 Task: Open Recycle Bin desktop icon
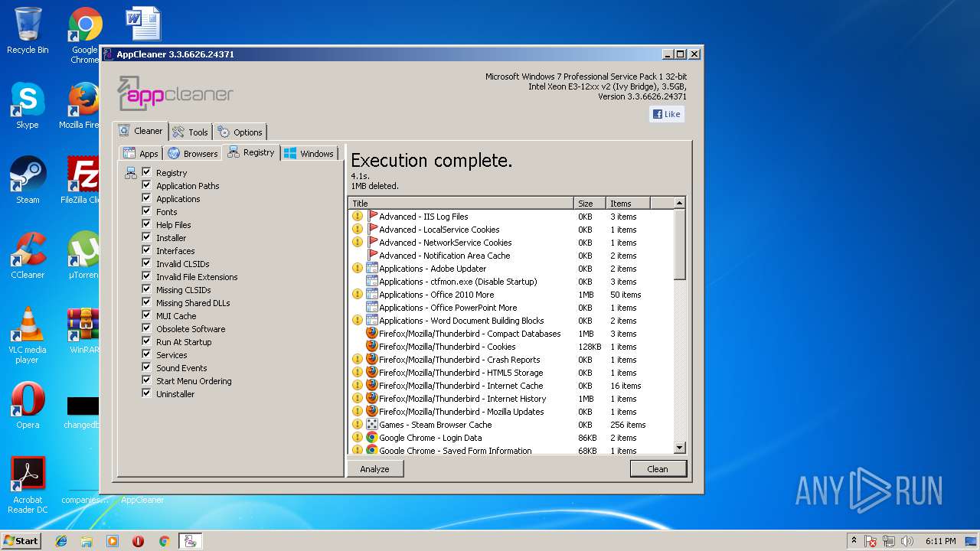(x=28, y=31)
